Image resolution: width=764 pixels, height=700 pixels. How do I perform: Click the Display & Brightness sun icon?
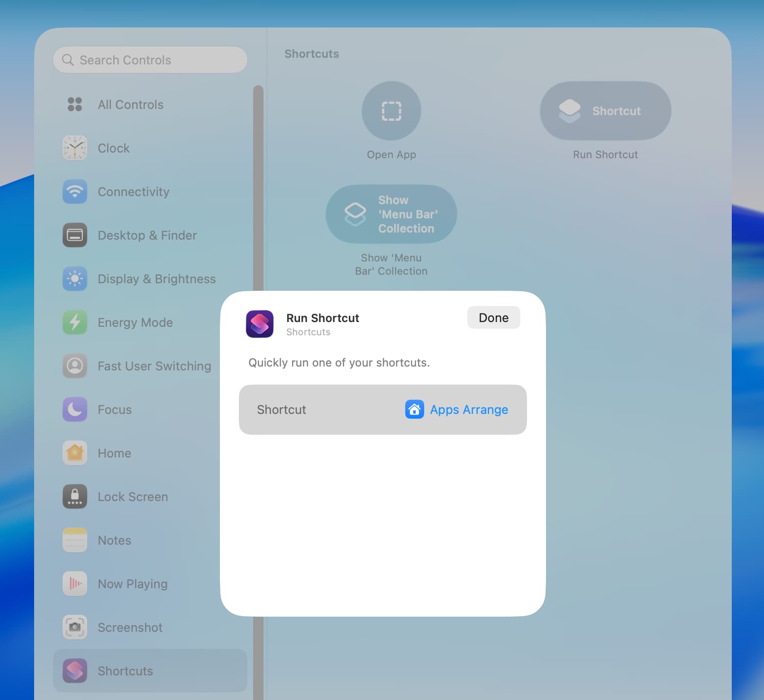(x=75, y=278)
